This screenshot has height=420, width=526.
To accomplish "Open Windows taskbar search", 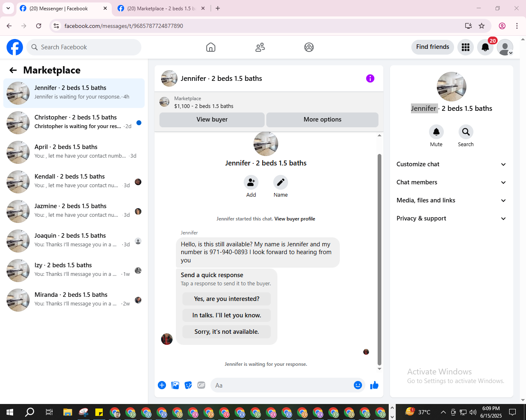I will tap(30, 412).
